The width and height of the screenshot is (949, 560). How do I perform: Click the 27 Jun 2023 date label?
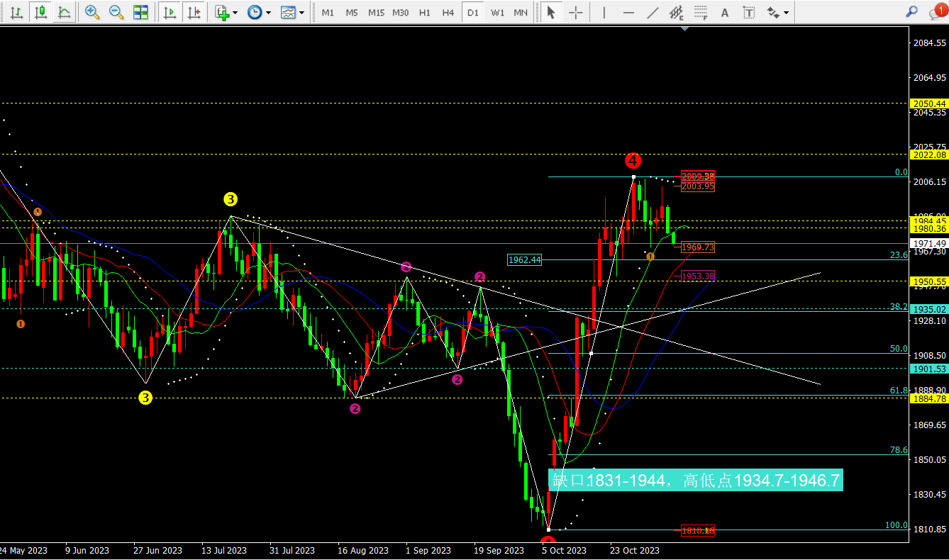point(157,550)
